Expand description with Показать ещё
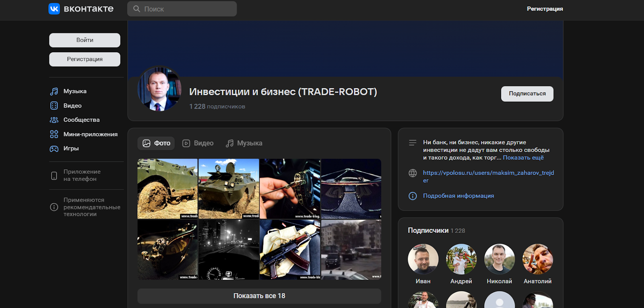This screenshot has height=308, width=644. coord(523,158)
